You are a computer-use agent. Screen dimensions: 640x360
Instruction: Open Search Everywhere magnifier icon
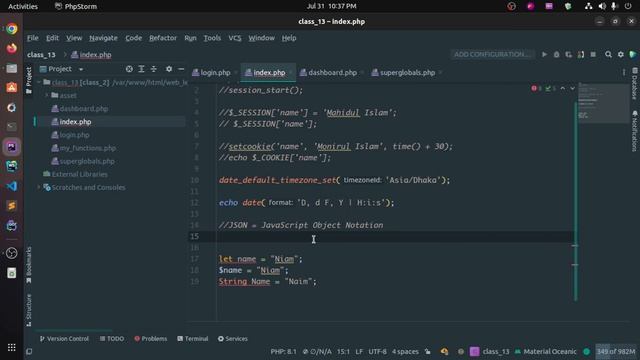pyautogui.click(x=608, y=54)
